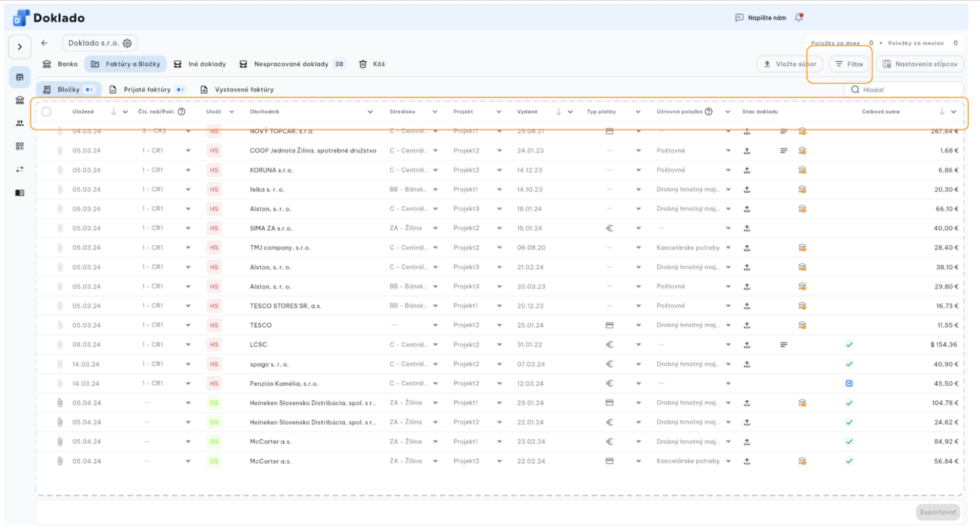The width and height of the screenshot is (980, 530).
Task: Open Typ platby column header dropdown
Action: [638, 112]
